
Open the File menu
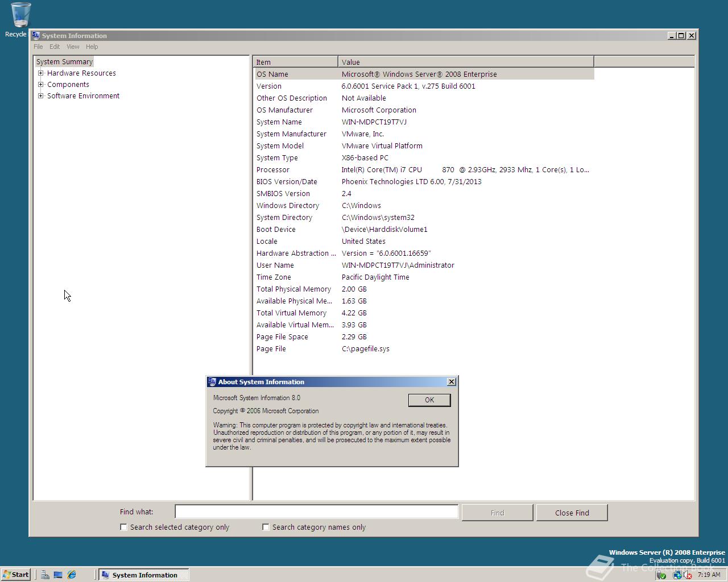[x=38, y=47]
